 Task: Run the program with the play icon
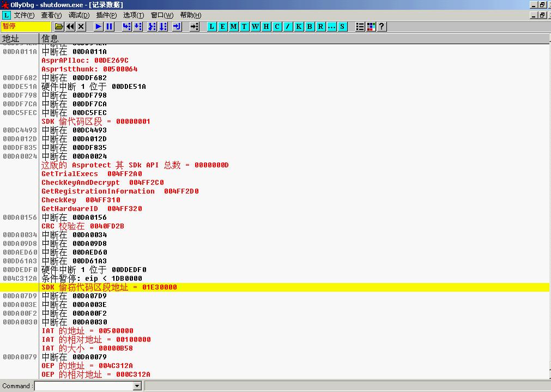click(99, 27)
